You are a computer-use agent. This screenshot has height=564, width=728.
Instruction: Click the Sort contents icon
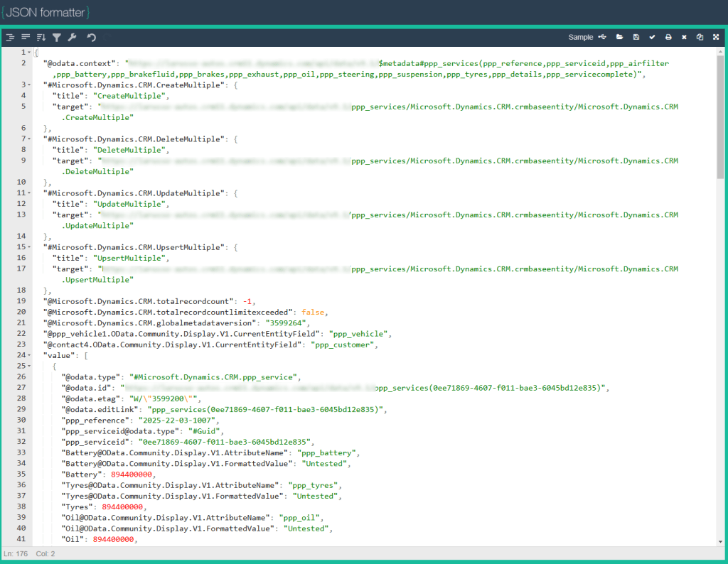tap(41, 37)
